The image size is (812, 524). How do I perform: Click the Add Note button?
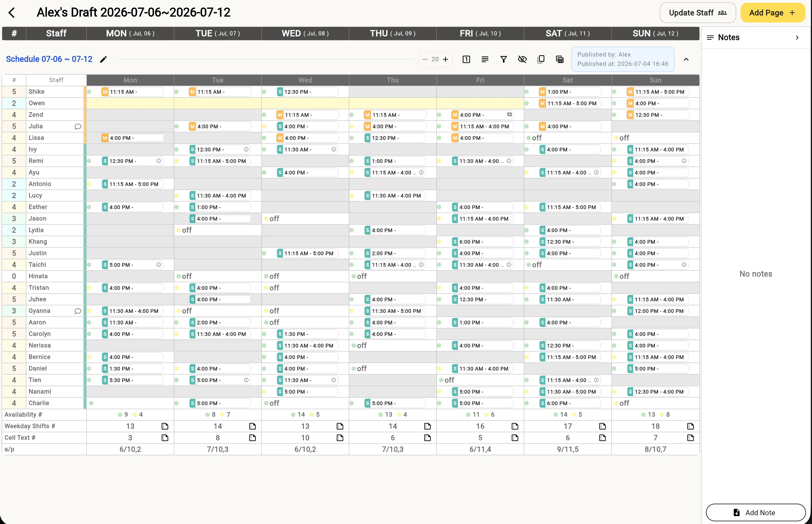pos(755,512)
